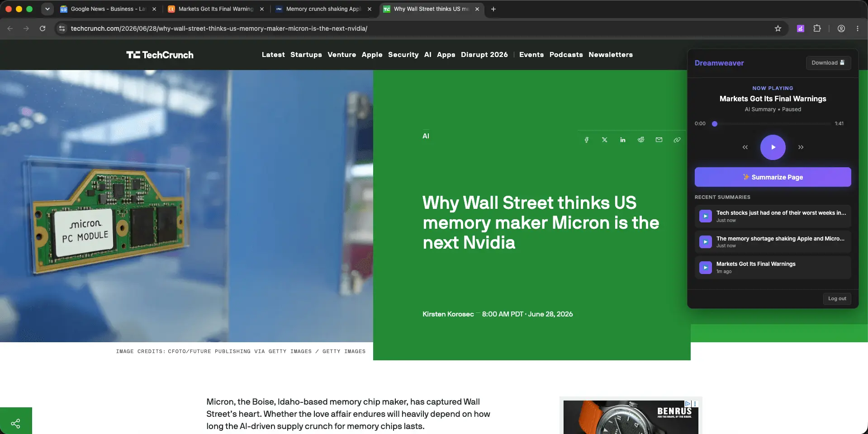868x434 pixels.
Task: Close the Memory crunch shaking Apple tab
Action: (370, 9)
